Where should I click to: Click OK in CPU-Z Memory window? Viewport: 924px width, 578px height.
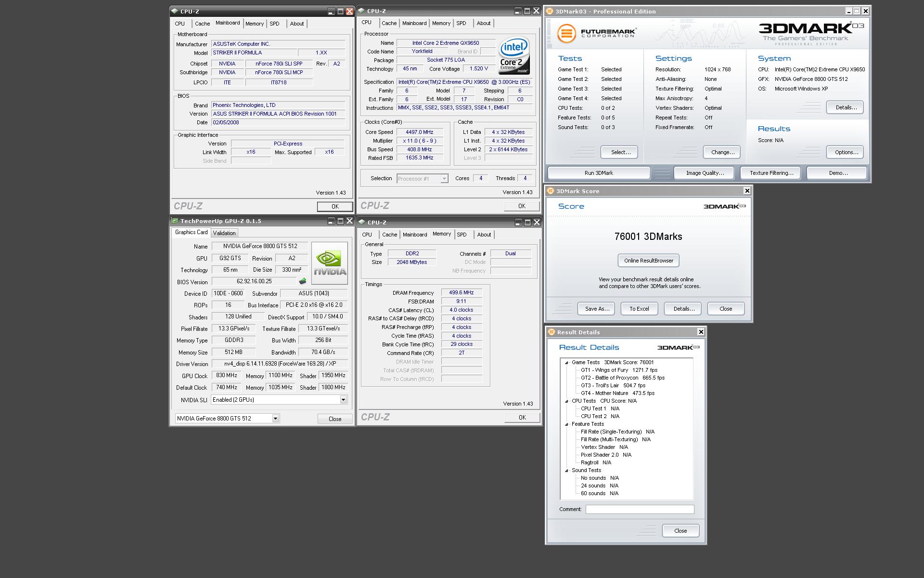pyautogui.click(x=522, y=418)
